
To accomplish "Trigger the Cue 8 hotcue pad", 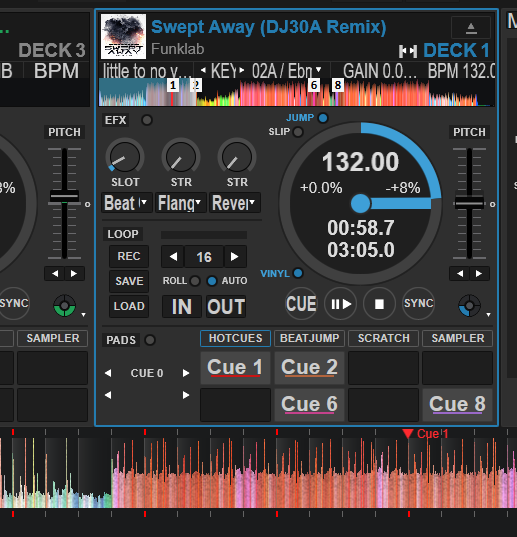I will click(457, 404).
